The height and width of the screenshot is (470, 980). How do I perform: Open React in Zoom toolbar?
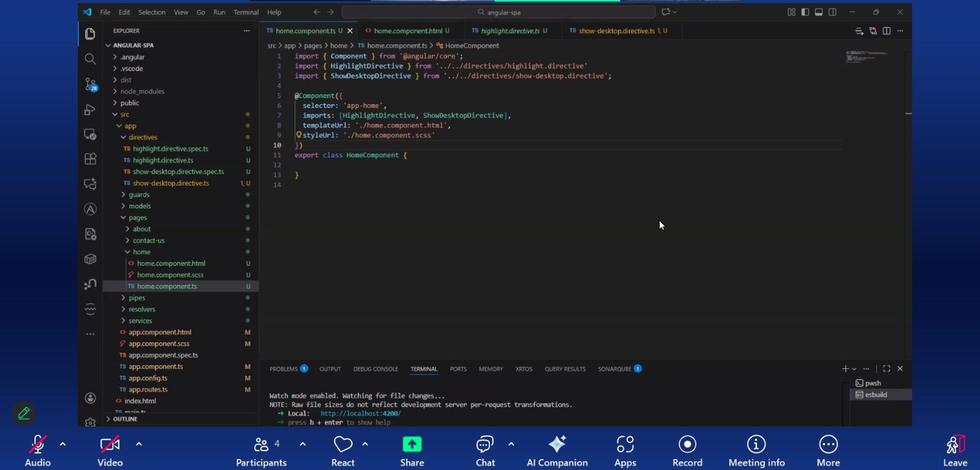click(x=343, y=451)
